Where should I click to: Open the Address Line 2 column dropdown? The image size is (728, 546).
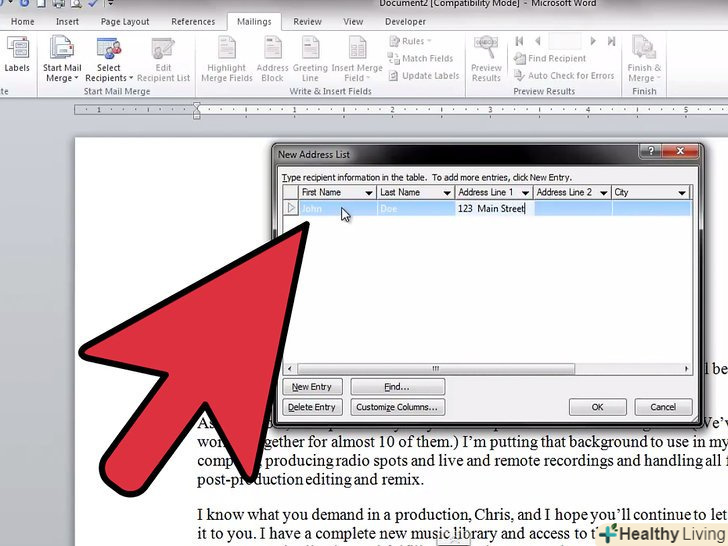coord(604,193)
